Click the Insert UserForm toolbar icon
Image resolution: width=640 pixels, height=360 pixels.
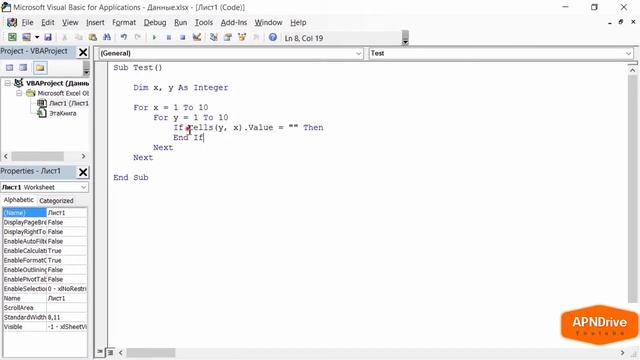pyautogui.click(x=27, y=38)
